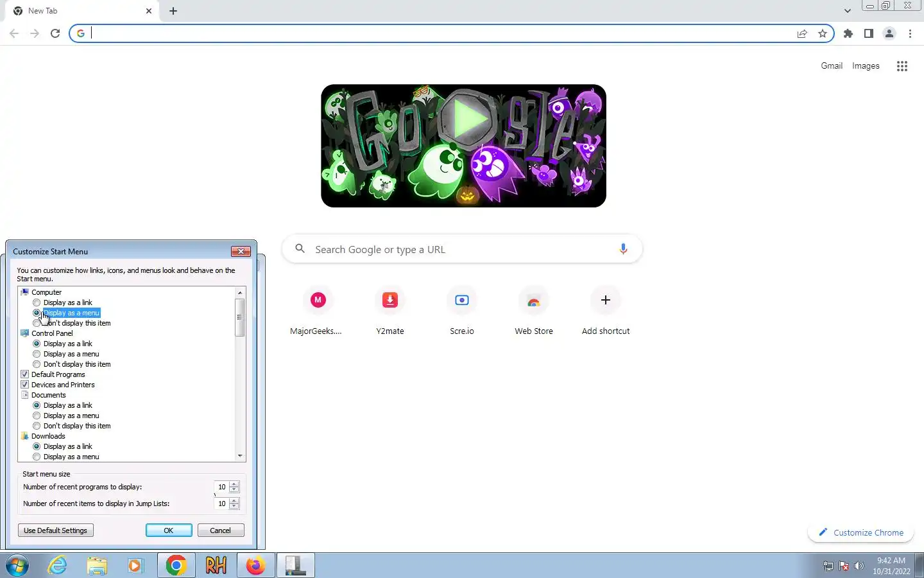This screenshot has width=924, height=578.
Task: Open Windows Media Player from taskbar
Action: pos(135,566)
